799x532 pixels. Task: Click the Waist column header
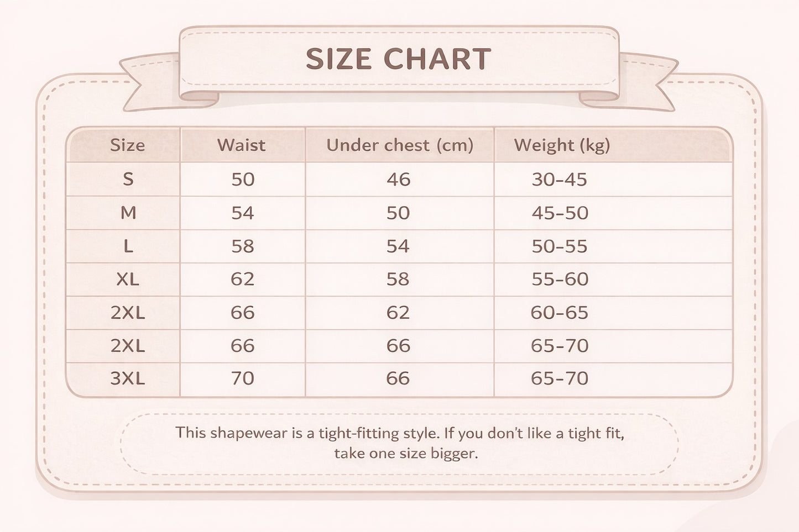coord(241,145)
